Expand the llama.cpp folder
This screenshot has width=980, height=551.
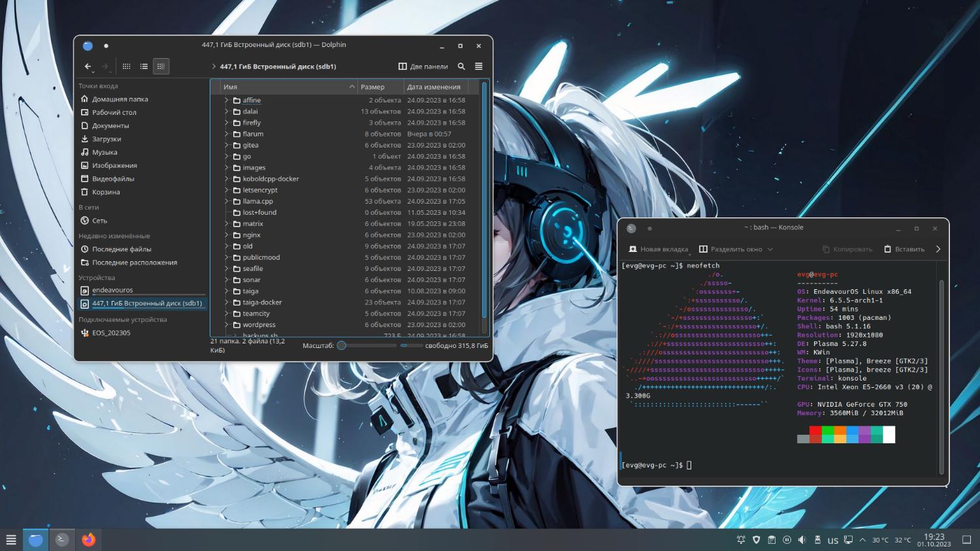click(x=227, y=201)
